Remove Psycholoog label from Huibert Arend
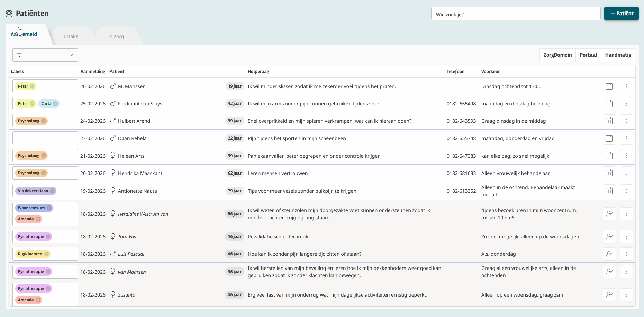This screenshot has height=317, width=644. (44, 121)
